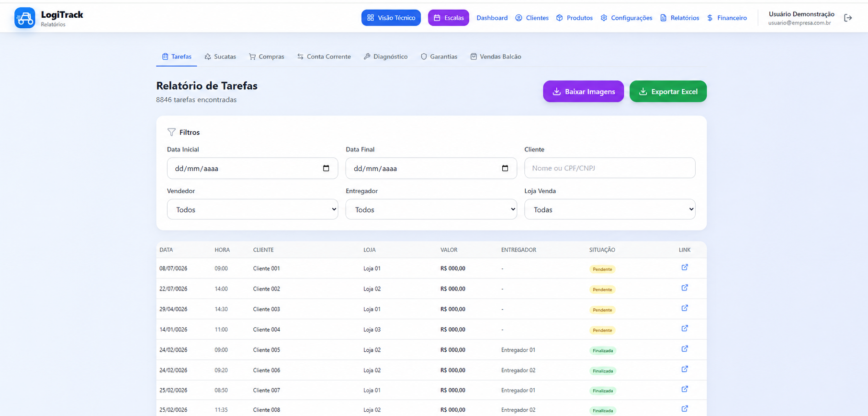Navigate to Clientes

[532, 18]
